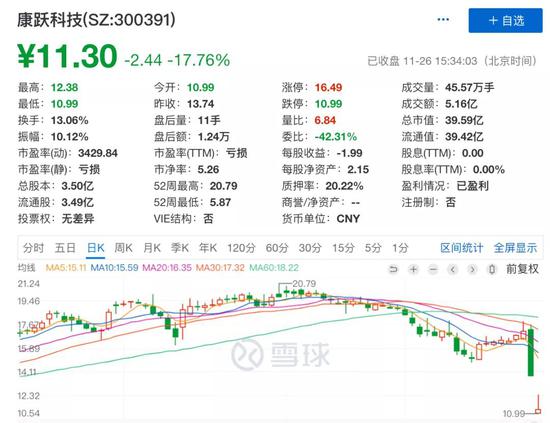Open the three-dot more options menu
The height and width of the screenshot is (423, 550).
pos(443,20)
